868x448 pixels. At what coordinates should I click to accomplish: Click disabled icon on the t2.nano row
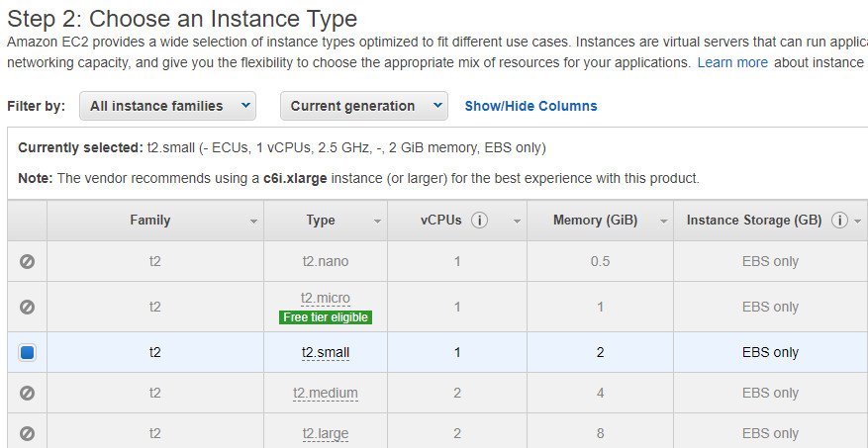[27, 261]
